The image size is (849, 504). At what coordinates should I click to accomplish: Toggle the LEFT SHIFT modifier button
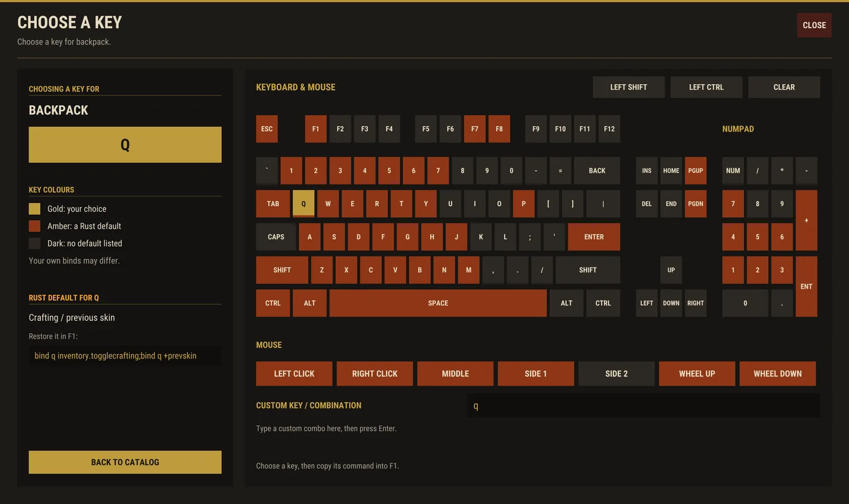[628, 87]
